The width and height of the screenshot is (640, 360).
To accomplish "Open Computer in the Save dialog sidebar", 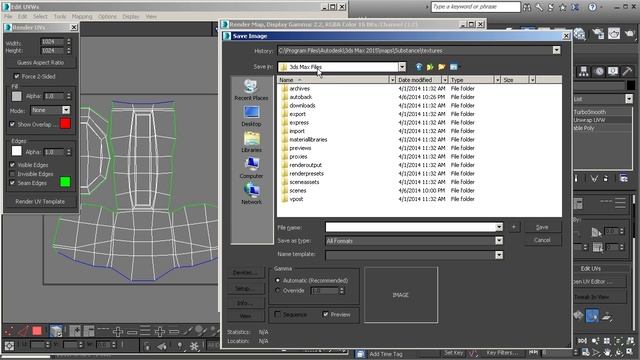I will click(251, 168).
